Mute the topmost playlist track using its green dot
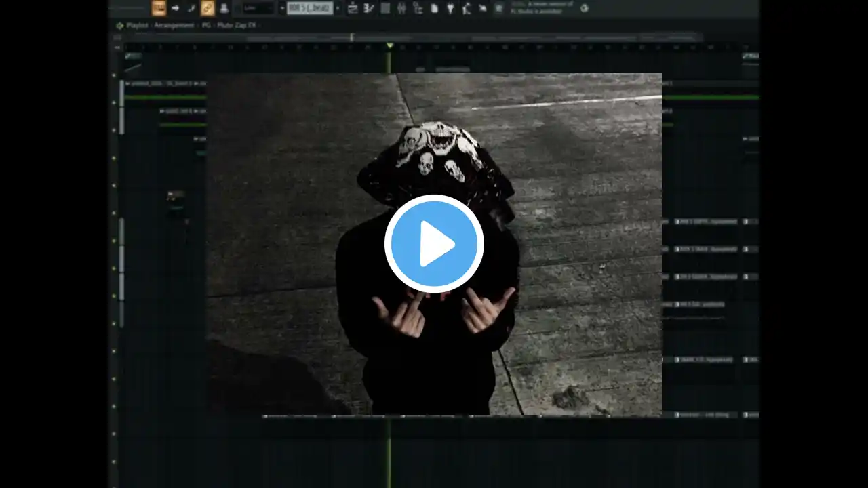 [x=114, y=75]
